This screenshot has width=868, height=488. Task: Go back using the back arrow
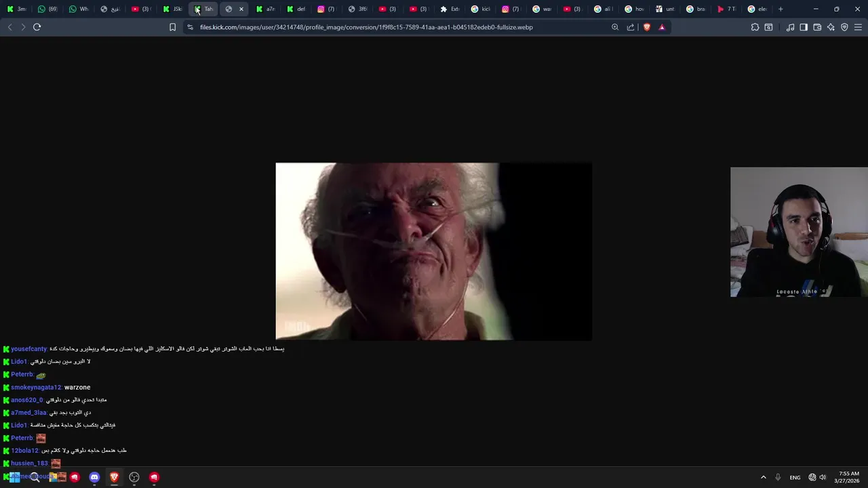(x=9, y=27)
